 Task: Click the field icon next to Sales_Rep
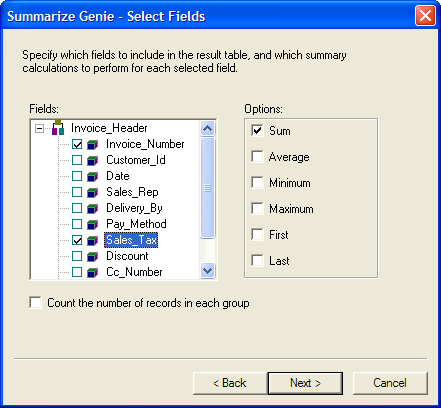(92, 192)
